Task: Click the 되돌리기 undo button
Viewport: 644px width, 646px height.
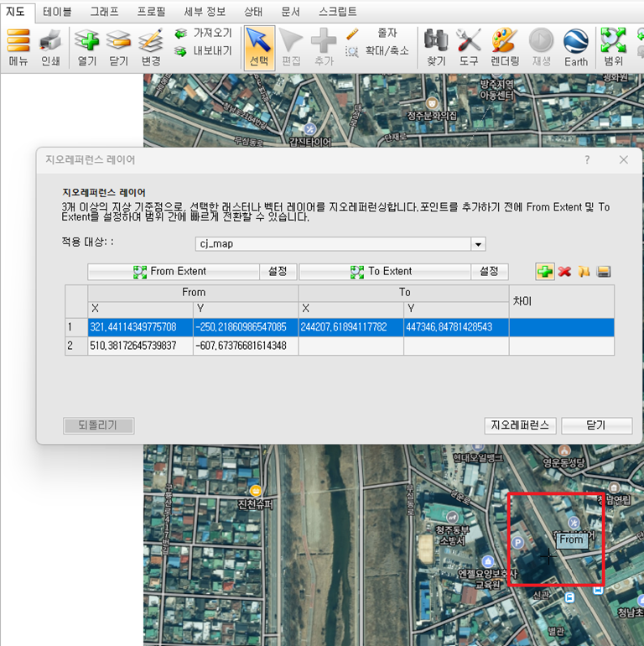Action: (x=98, y=425)
